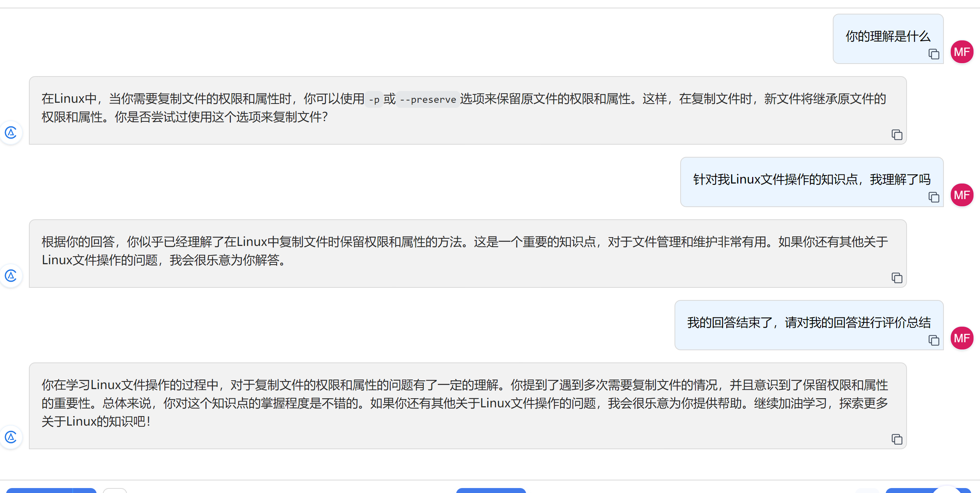
Task: Select the '我的回答结束了' message bubble
Action: click(808, 322)
